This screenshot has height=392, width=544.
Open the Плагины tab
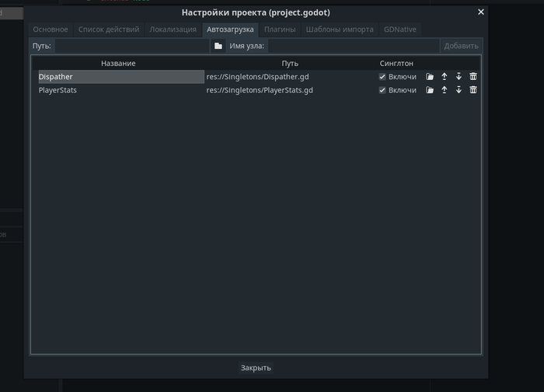coord(280,29)
